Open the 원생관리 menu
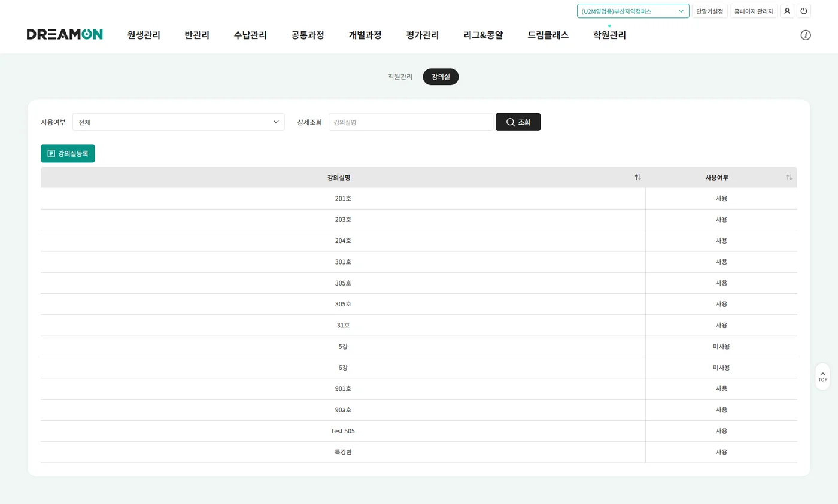The height and width of the screenshot is (504, 838). pos(144,35)
